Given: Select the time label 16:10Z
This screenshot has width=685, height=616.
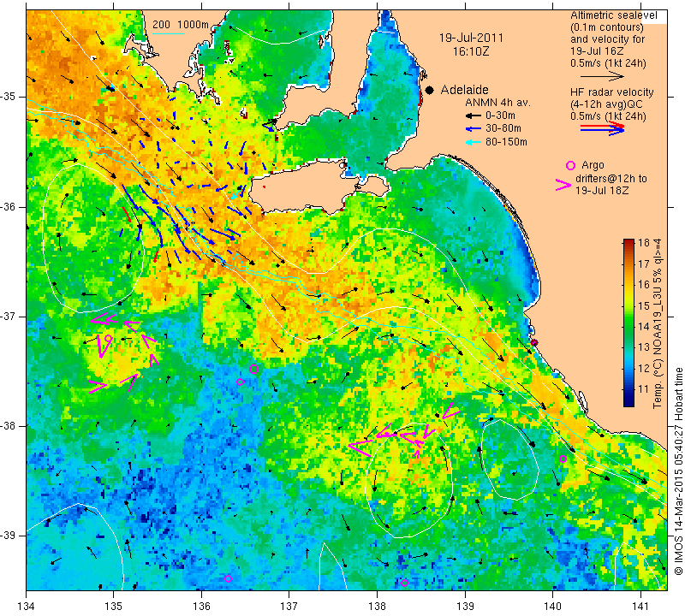Looking at the screenshot, I should pos(471,51).
